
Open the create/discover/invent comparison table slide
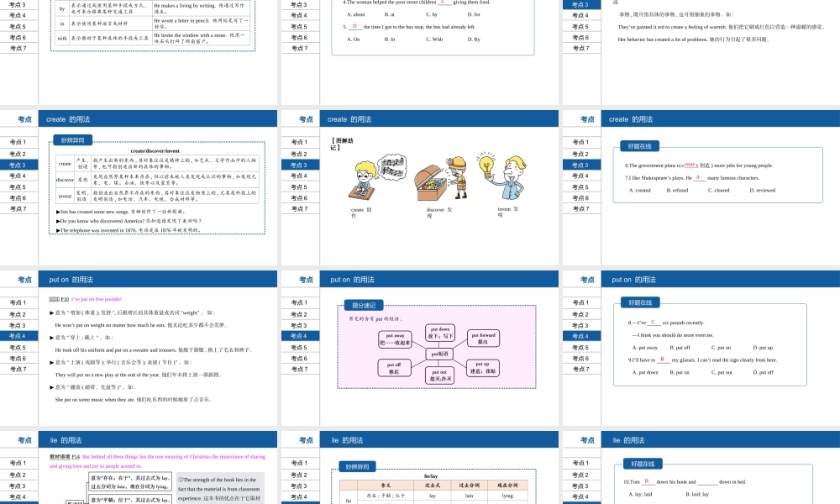point(139,187)
